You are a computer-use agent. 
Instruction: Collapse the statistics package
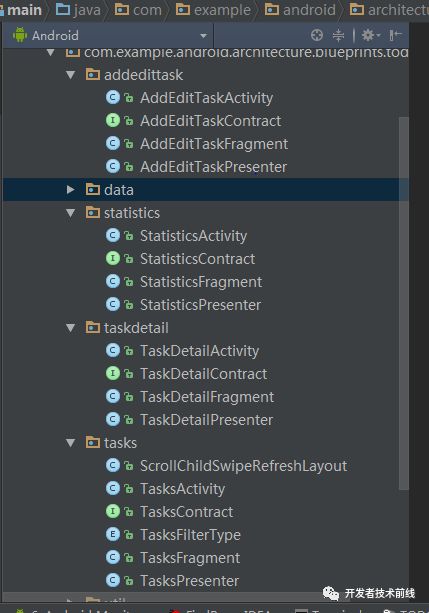[71, 213]
